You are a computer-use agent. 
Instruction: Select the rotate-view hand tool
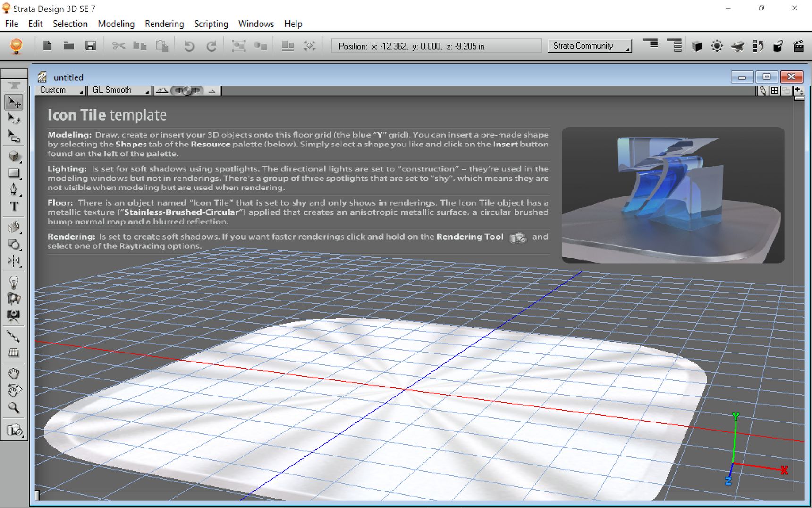(14, 391)
